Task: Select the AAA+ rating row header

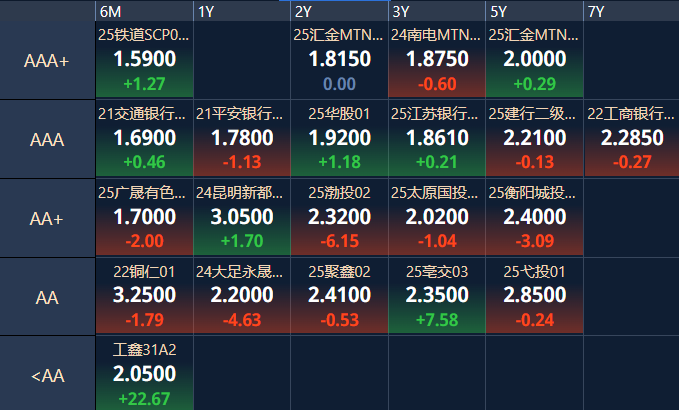Action: coord(47,60)
